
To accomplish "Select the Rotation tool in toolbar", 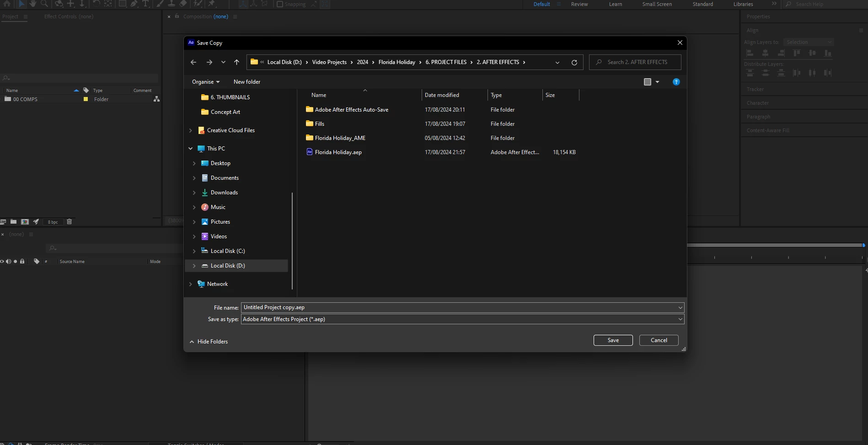I will (96, 4).
